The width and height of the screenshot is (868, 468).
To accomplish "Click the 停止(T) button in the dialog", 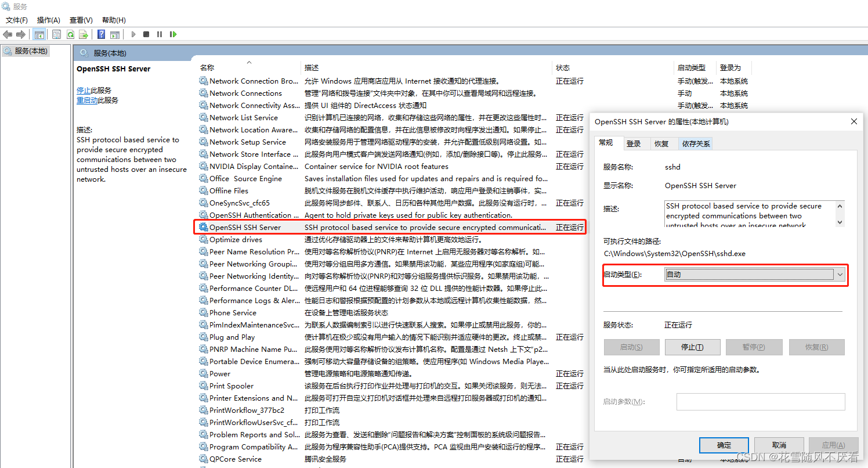I will [692, 347].
